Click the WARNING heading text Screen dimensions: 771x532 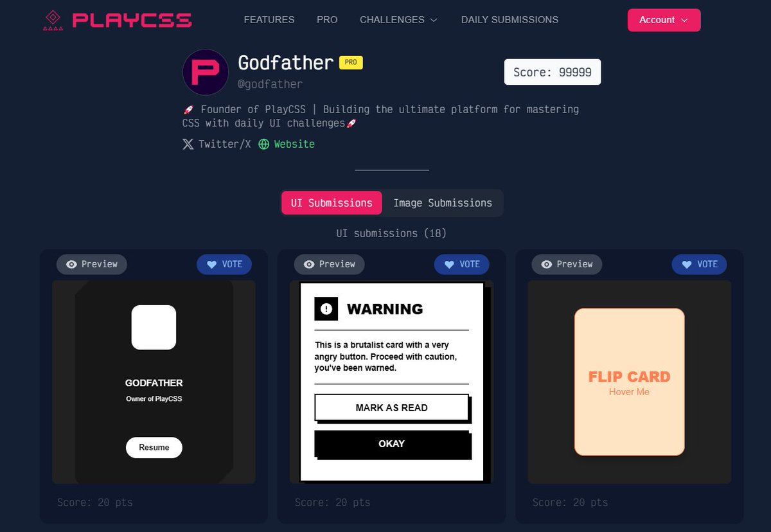point(385,309)
